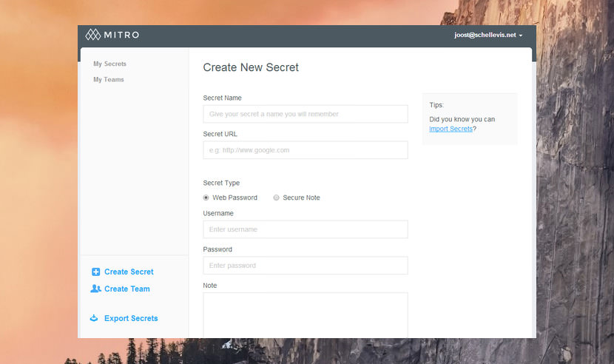Viewport: 614px width, 364px height.
Task: Click inside the Note text area
Action: [306, 315]
